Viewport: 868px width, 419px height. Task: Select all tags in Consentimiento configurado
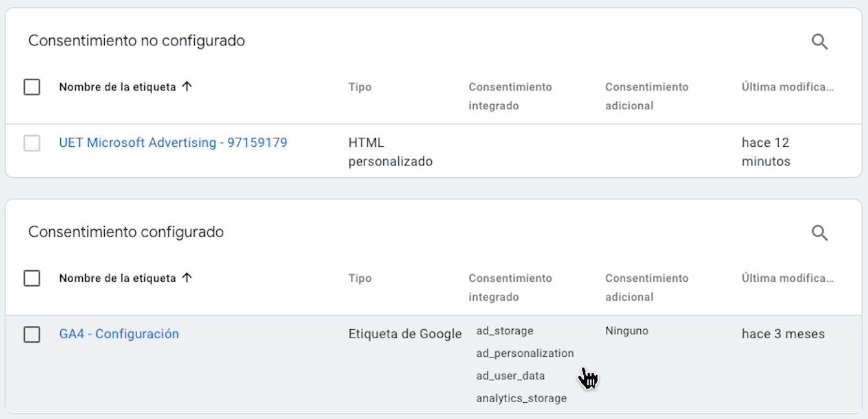(x=32, y=278)
